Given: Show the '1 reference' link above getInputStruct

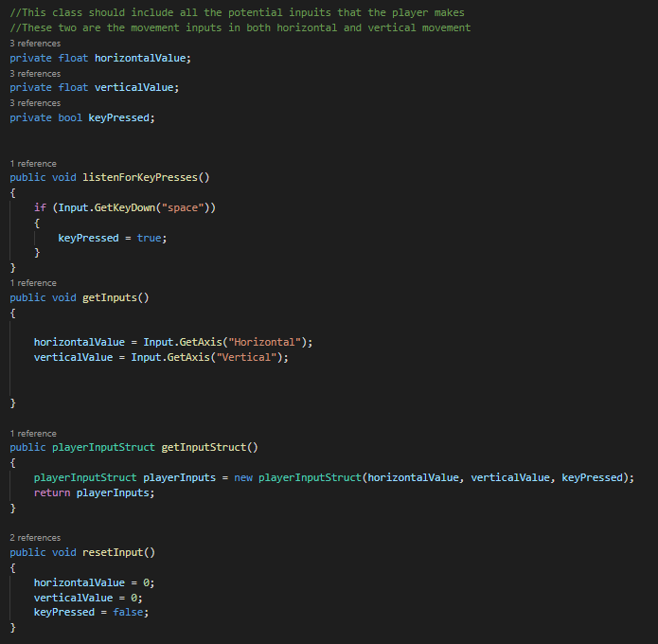Looking at the screenshot, I should pyautogui.click(x=33, y=433).
